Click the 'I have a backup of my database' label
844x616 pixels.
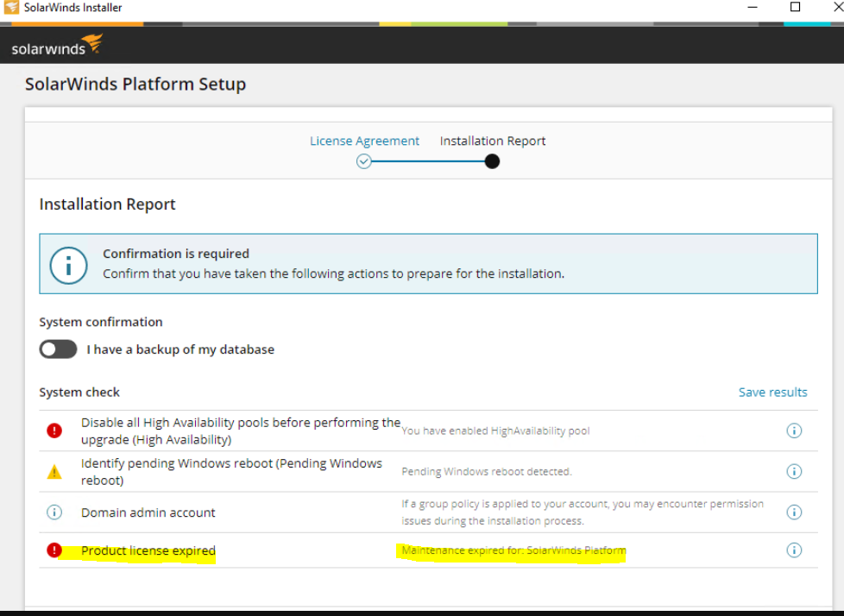(180, 349)
